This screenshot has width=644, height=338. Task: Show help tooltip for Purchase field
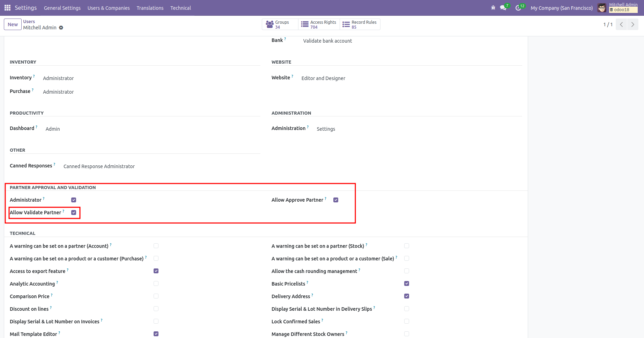coord(33,89)
